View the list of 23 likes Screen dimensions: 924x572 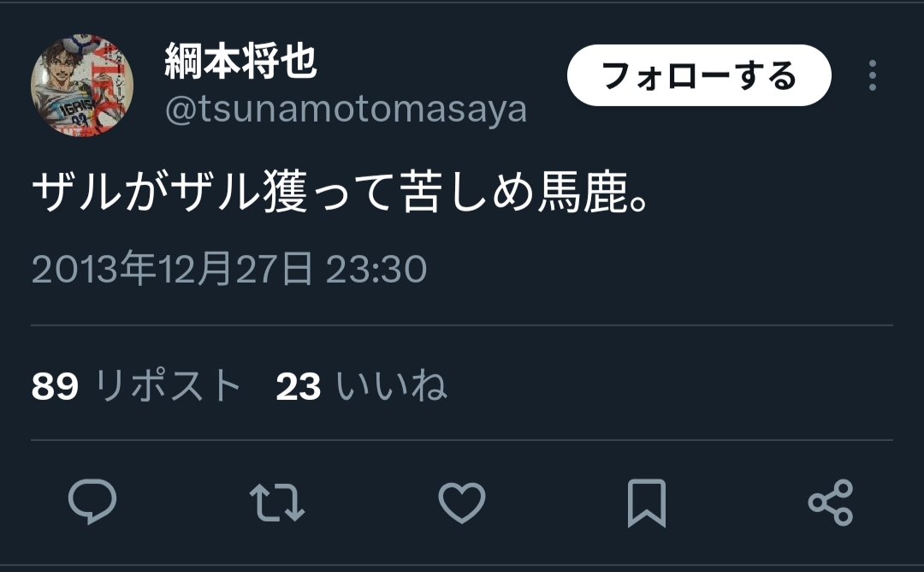[x=361, y=386]
